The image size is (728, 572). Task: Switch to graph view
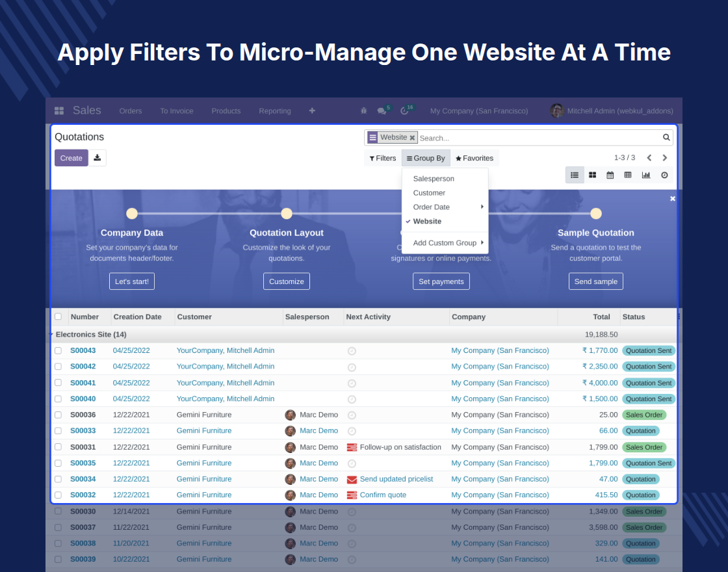646,175
